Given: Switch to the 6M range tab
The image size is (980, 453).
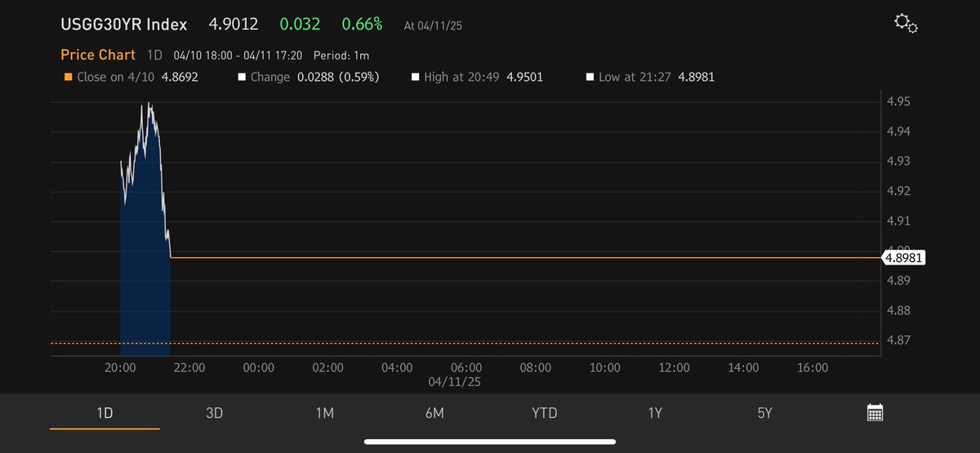Looking at the screenshot, I should 434,413.
